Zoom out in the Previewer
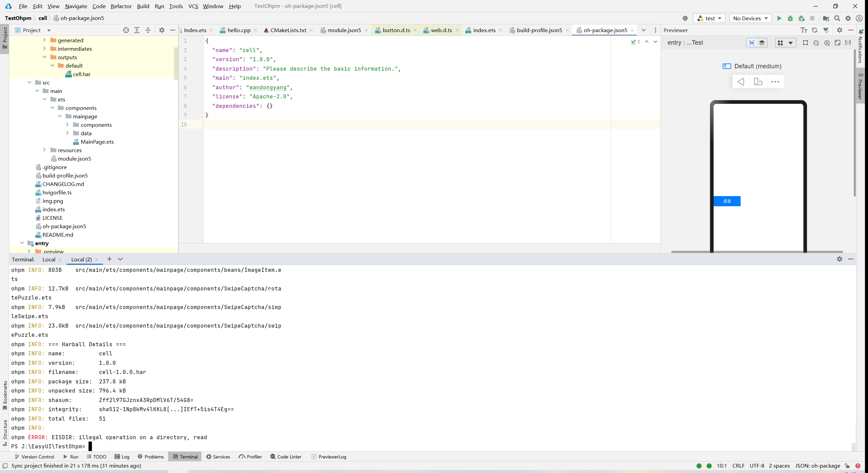Image resolution: width=868 pixels, height=473 pixels. (816, 43)
